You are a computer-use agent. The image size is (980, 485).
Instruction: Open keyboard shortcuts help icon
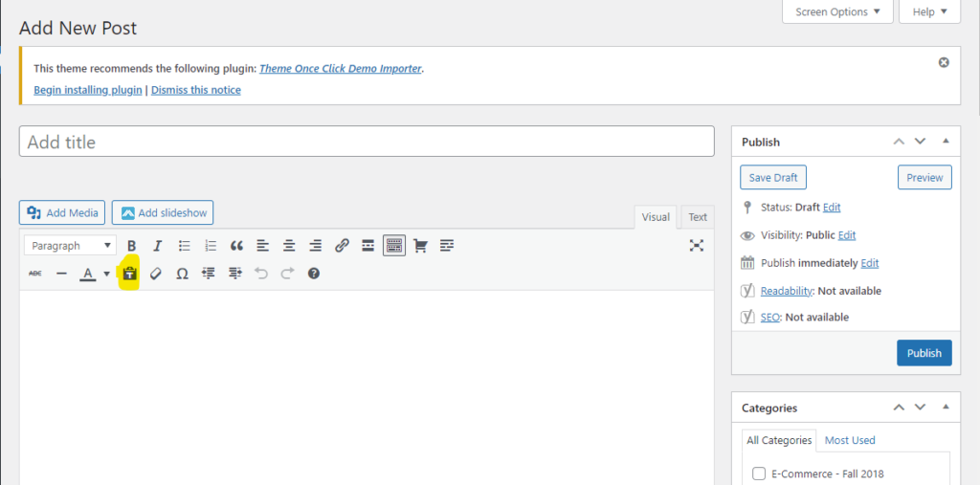point(314,274)
